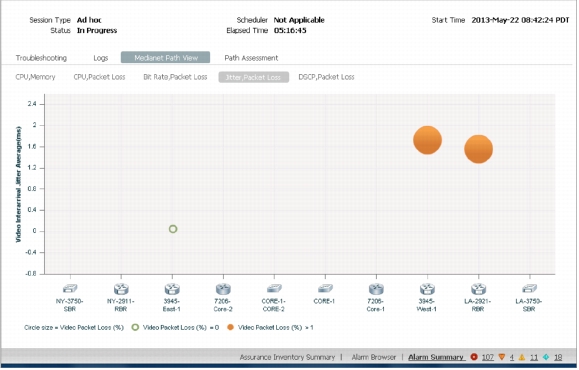The height and width of the screenshot is (370, 579).
Task: Click the LA-3750-SBR switch icon
Action: point(529,288)
